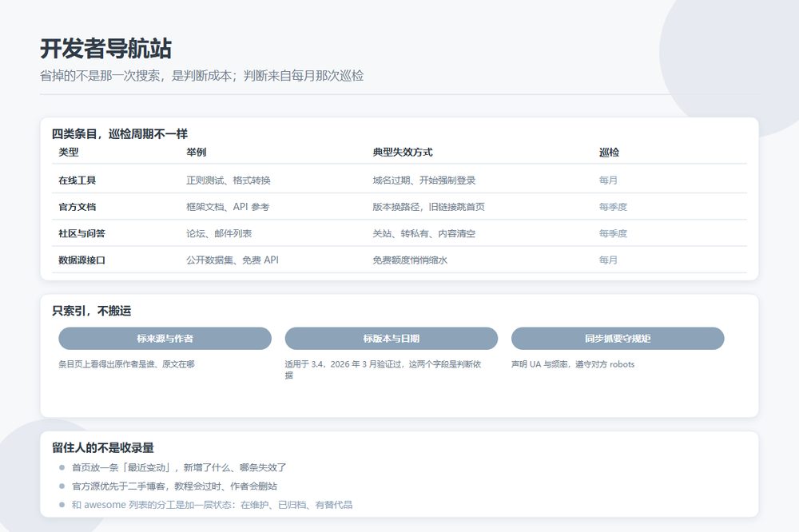Click the heading 留住人的不是收录量
The height and width of the screenshot is (532, 799).
point(103,448)
